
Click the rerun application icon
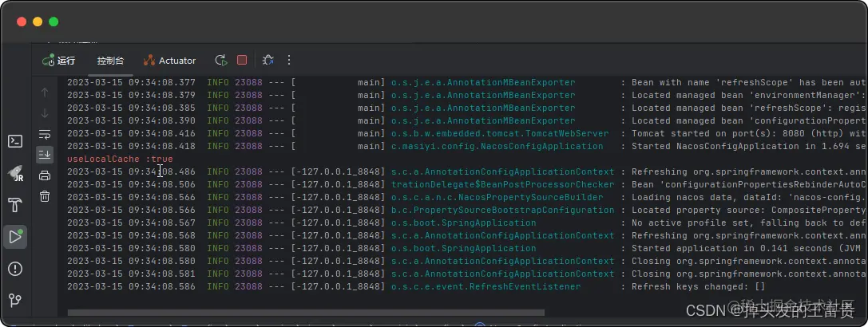pyautogui.click(x=221, y=61)
